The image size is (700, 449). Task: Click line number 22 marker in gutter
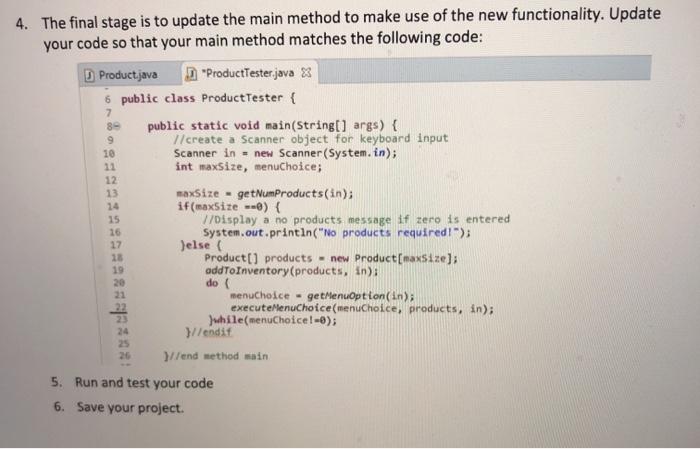click(x=121, y=308)
